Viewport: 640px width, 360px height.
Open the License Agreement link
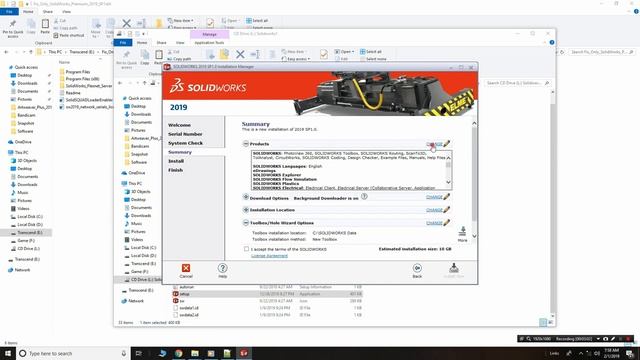pyautogui.click(x=269, y=256)
